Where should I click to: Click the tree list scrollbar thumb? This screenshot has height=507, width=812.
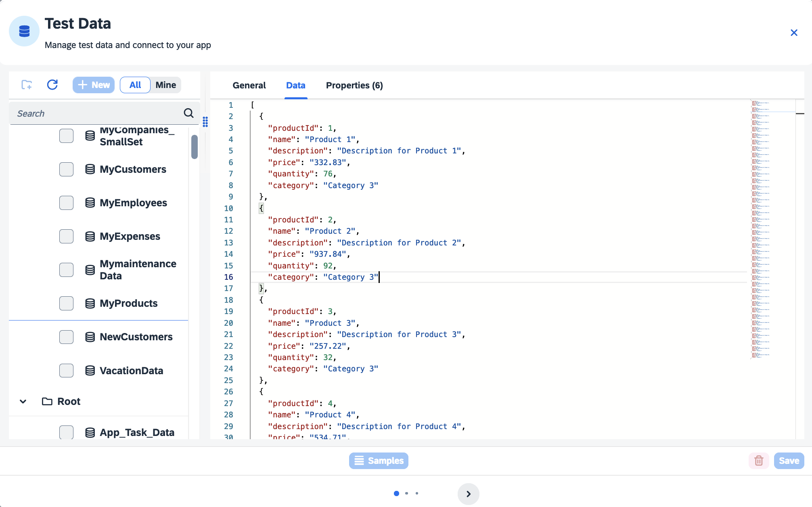coord(195,147)
